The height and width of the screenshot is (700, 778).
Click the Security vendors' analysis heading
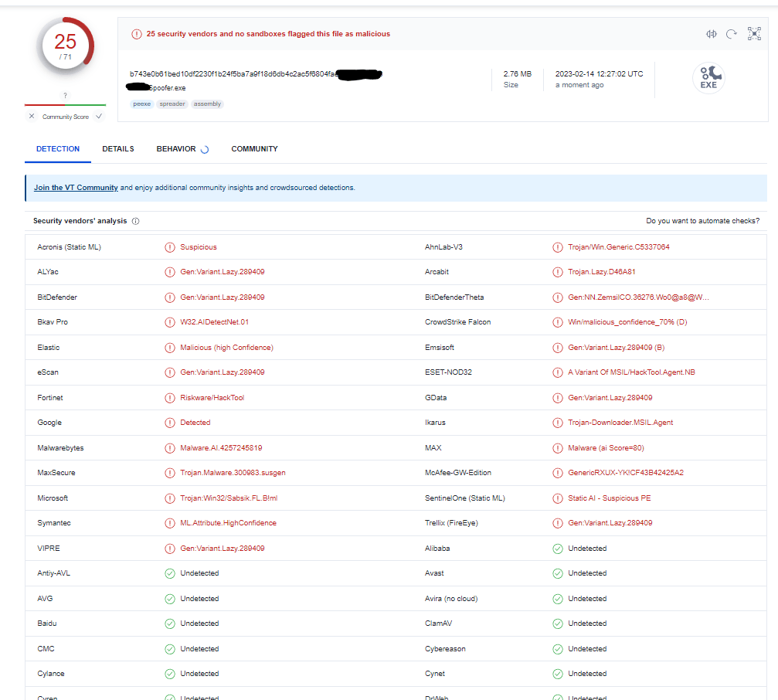[80, 221]
